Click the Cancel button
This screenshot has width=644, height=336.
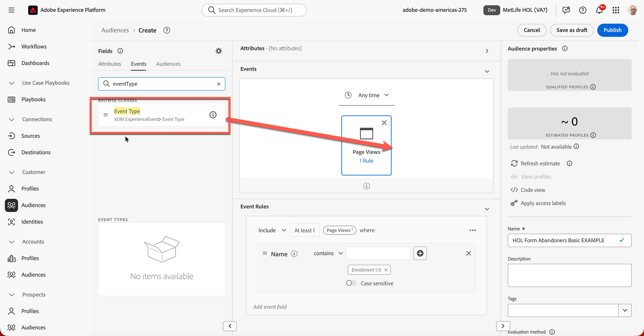[x=531, y=30]
